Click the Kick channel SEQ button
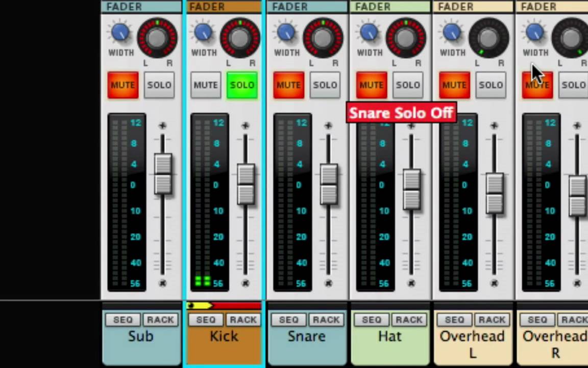This screenshot has height=368, width=588. point(206,320)
